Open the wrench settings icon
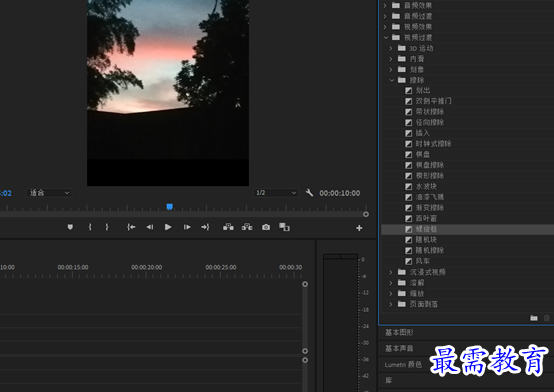This screenshot has width=554, height=392. click(309, 193)
